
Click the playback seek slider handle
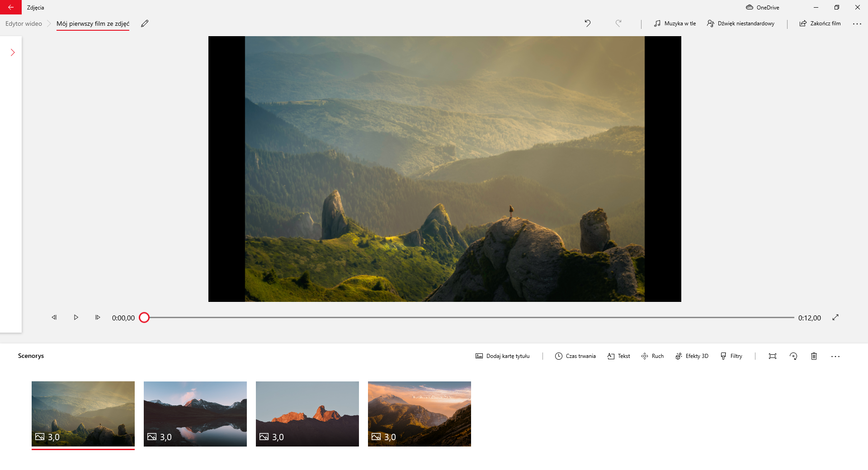144,318
